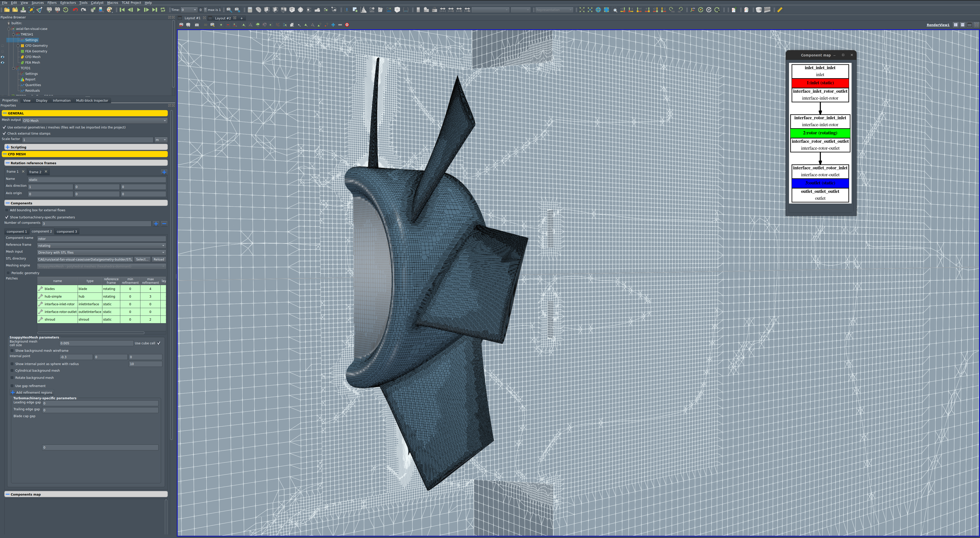The width and height of the screenshot is (980, 538).
Task: Go to first frame
Action: point(122,10)
